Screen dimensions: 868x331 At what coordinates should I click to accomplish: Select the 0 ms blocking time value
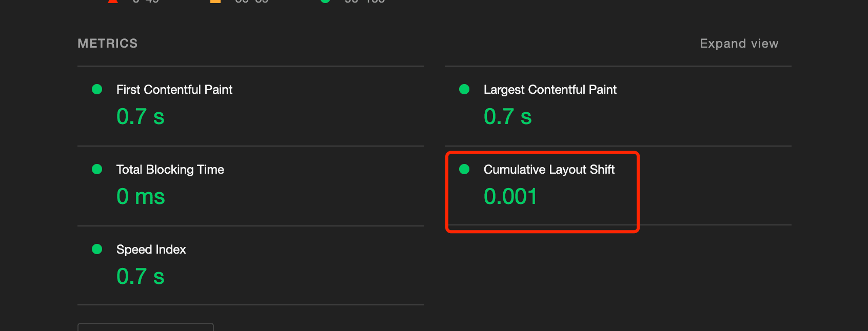point(141,197)
